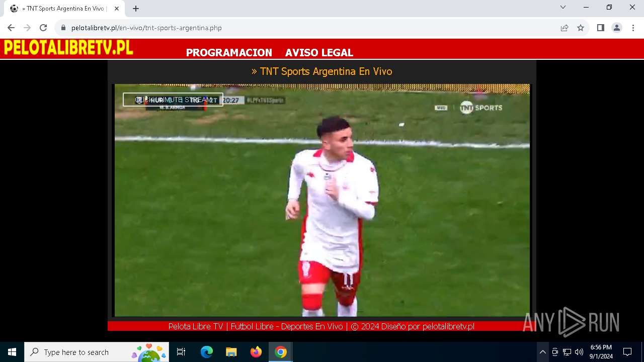Click the share page icon in the address bar
This screenshot has height=362, width=644.
(565, 28)
